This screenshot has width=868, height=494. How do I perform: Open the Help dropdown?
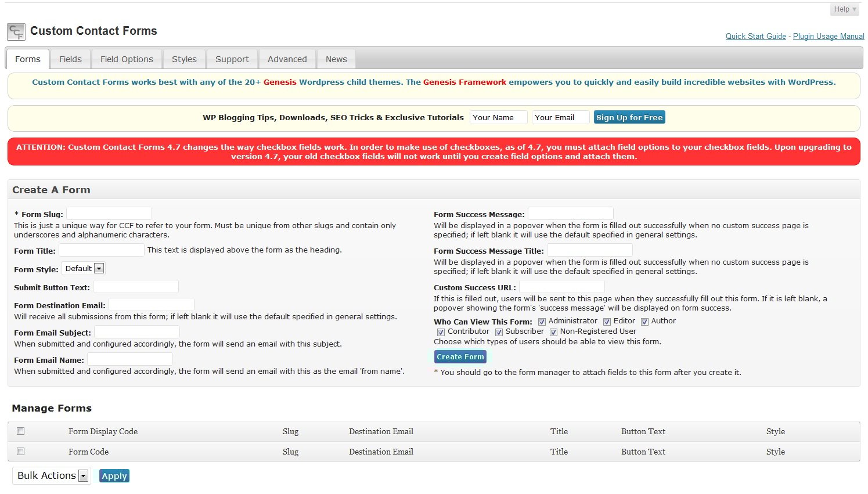844,9
